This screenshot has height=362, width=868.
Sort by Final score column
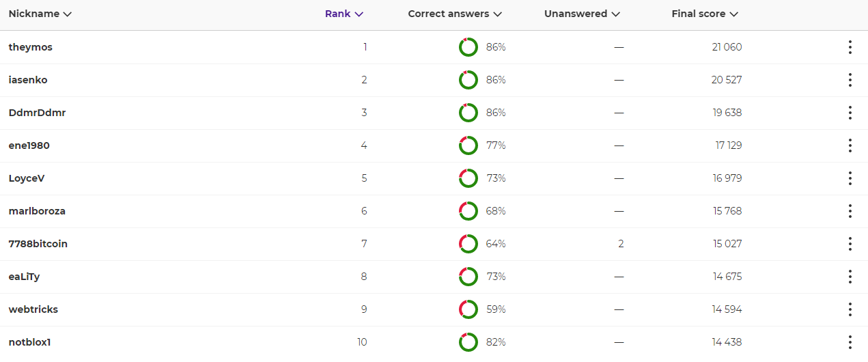[705, 14]
